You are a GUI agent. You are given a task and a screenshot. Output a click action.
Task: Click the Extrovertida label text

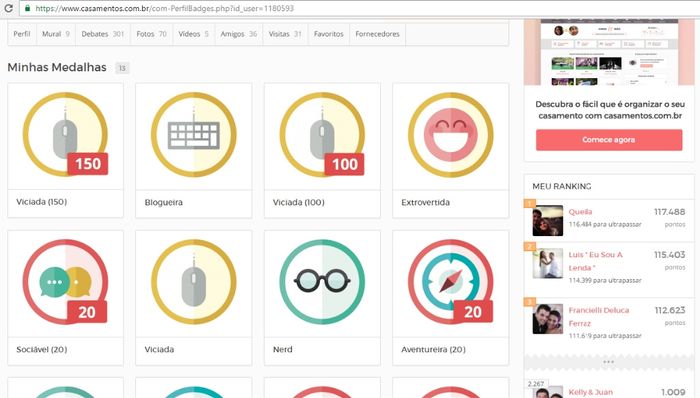click(x=425, y=202)
